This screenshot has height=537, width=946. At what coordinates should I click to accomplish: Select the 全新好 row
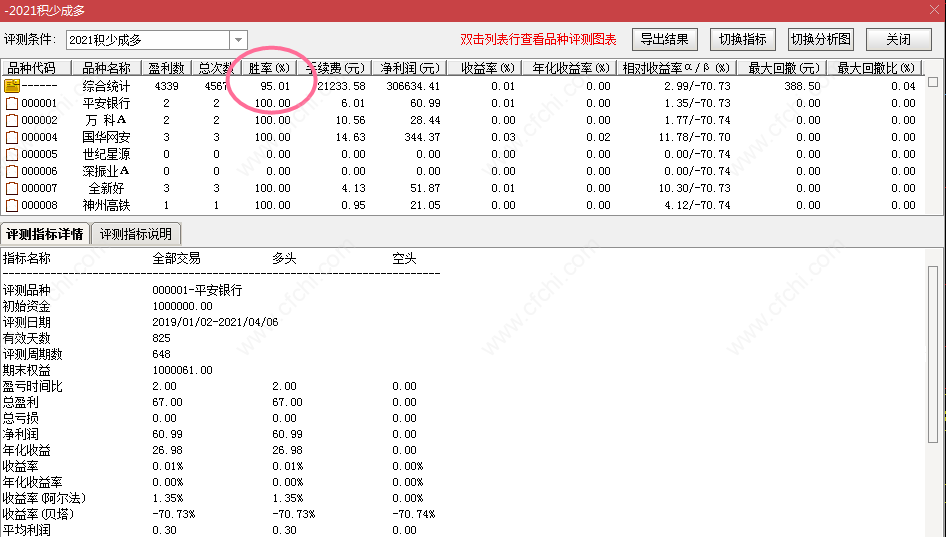point(463,188)
